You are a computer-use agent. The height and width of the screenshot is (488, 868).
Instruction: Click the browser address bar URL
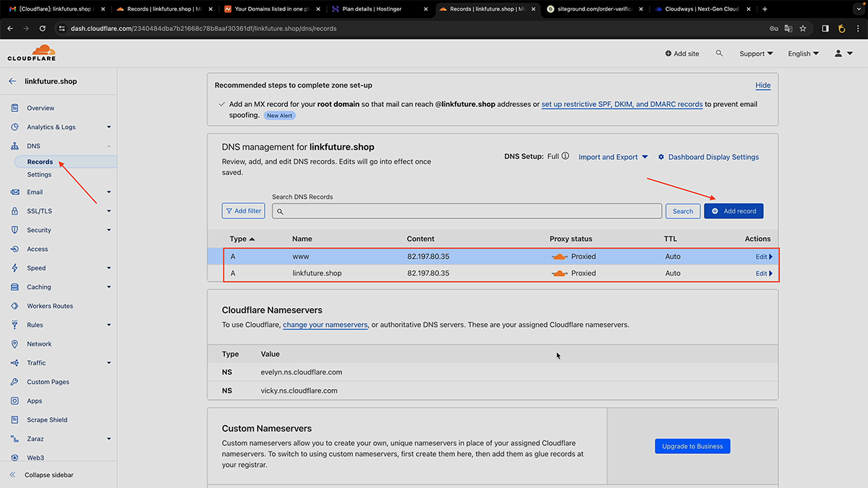click(203, 29)
